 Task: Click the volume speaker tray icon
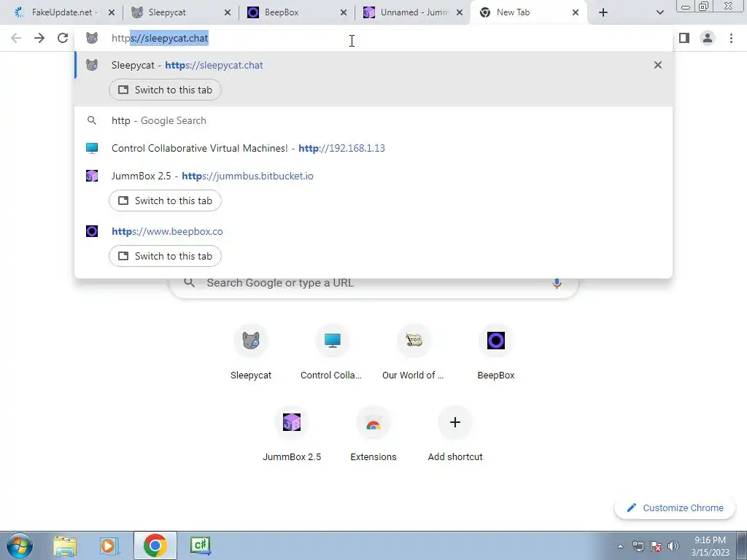(673, 546)
